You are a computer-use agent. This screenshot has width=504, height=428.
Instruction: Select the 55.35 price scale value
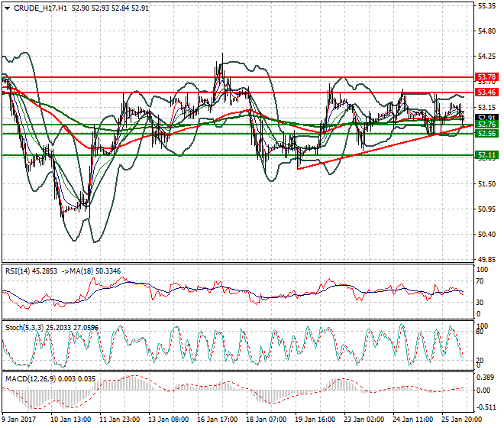click(486, 6)
